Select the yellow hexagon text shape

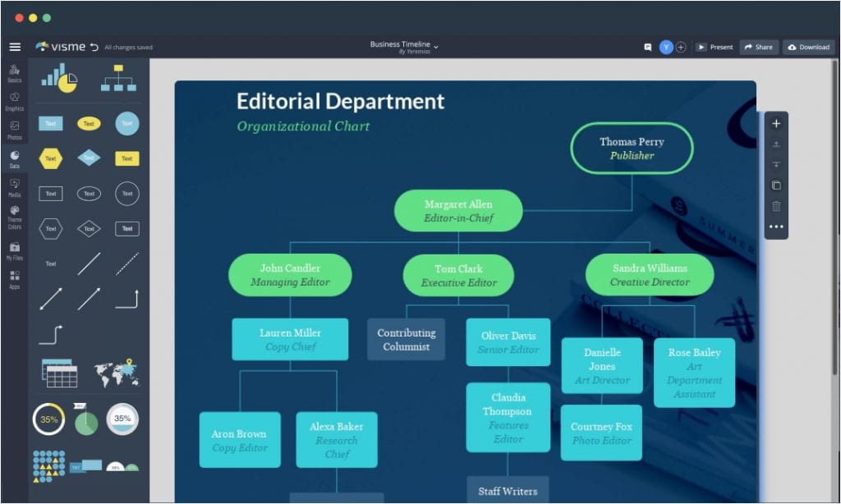coord(50,158)
